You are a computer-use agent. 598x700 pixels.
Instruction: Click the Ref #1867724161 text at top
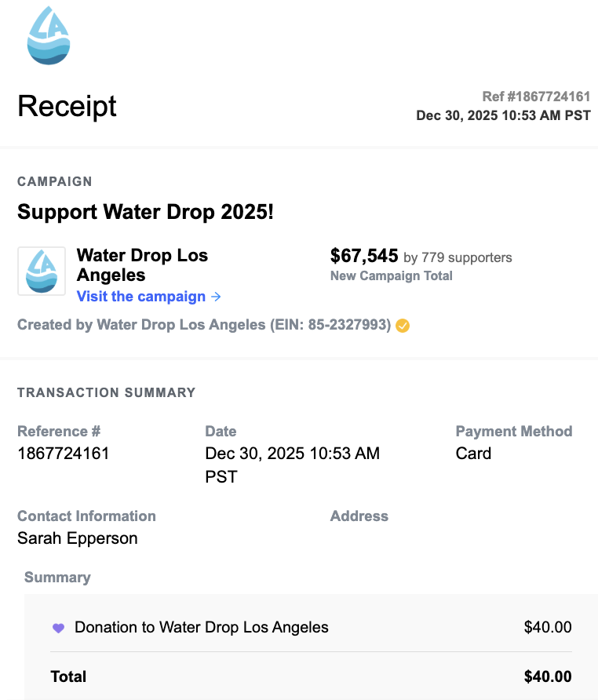536,97
